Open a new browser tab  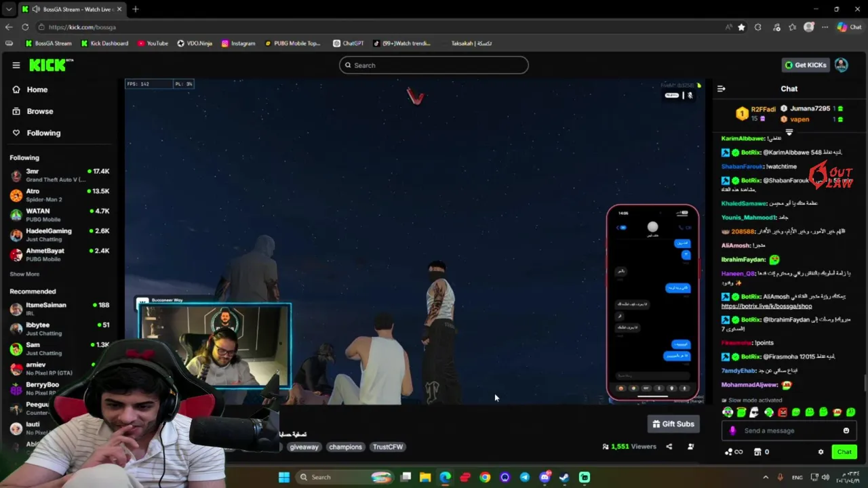[136, 9]
